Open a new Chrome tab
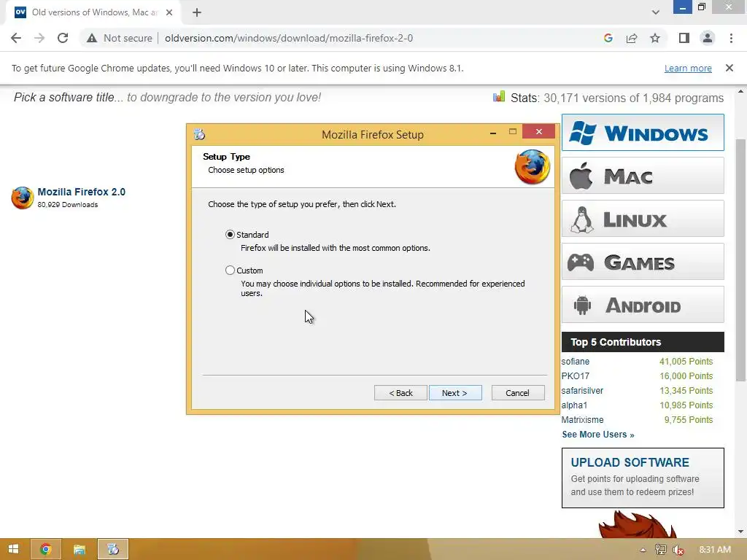Viewport: 747px width, 560px height. [197, 12]
